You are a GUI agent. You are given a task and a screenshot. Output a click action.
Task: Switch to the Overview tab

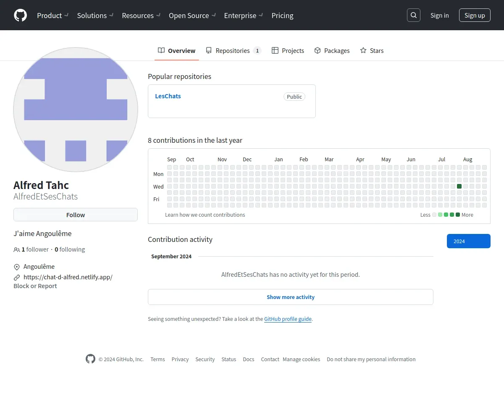176,50
